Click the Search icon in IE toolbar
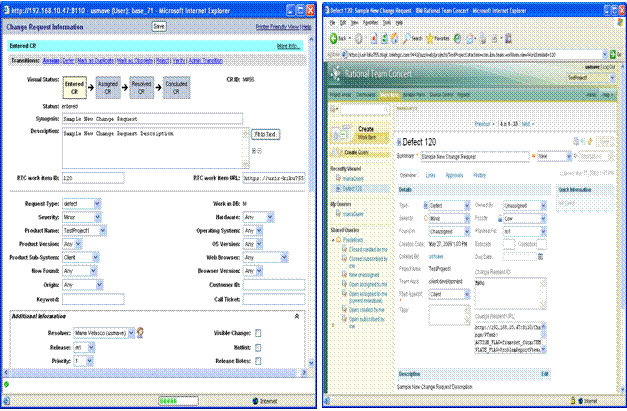This screenshot has width=627, height=411. point(412,38)
